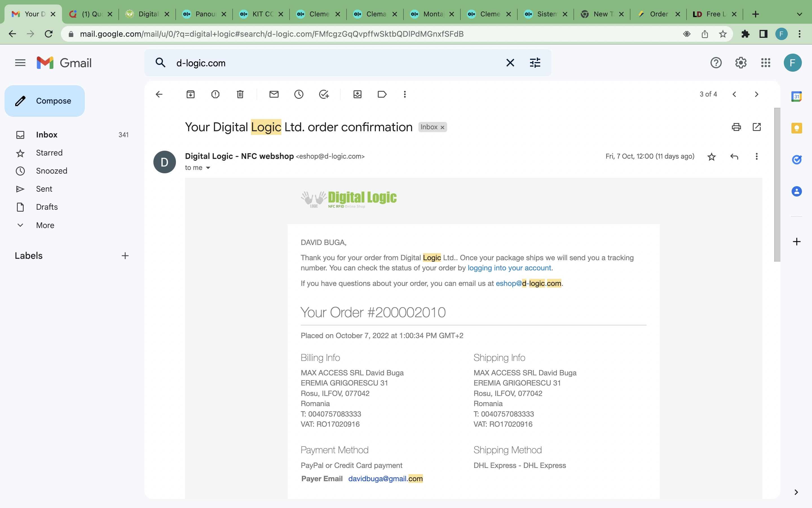The image size is (812, 508).
Task: Open Google Contacts side panel
Action: click(796, 192)
